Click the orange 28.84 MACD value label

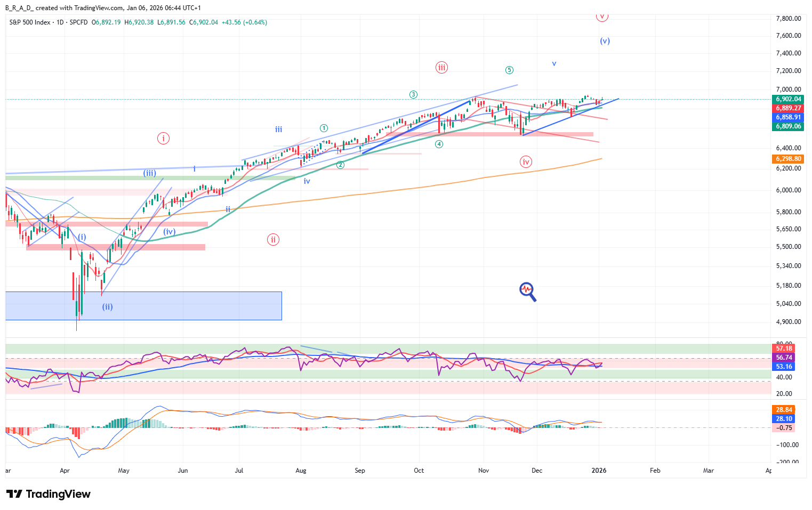point(784,410)
